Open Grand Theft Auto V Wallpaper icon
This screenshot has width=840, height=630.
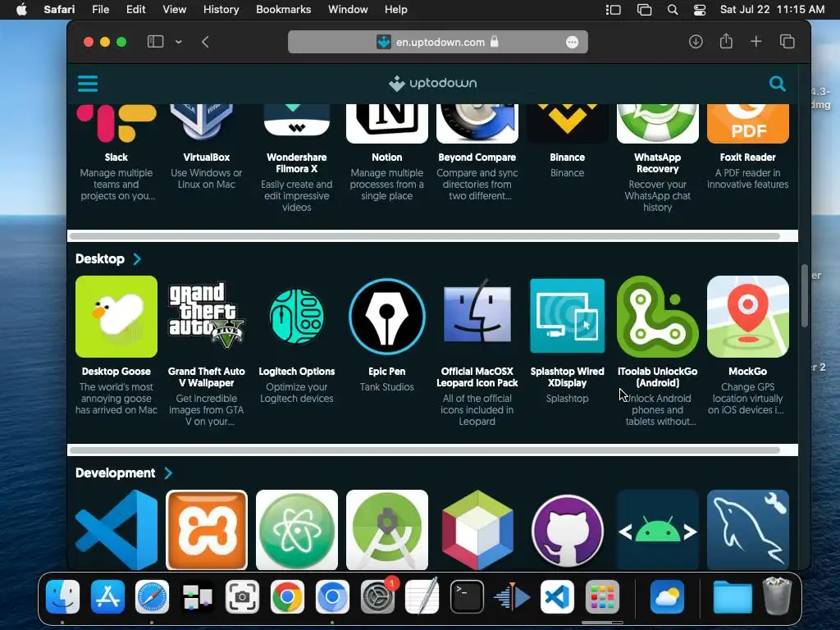[x=206, y=317]
